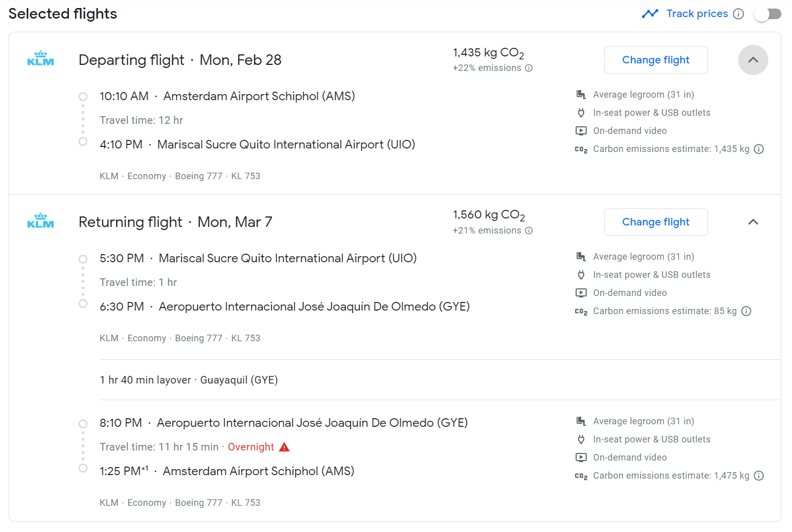Click the departing flight +22% emissions info icon
The width and height of the screenshot is (792, 532).
pos(529,68)
